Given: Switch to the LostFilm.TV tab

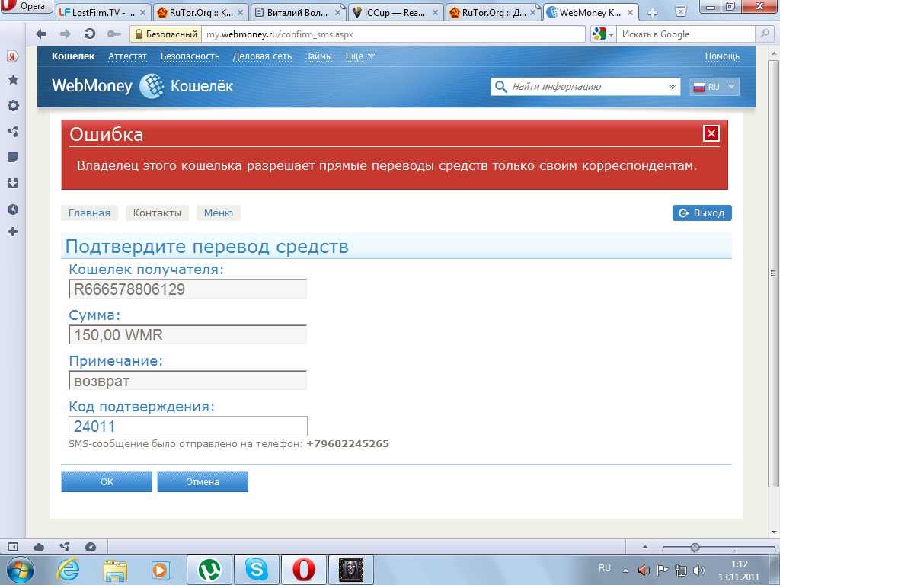Looking at the screenshot, I should (x=102, y=12).
